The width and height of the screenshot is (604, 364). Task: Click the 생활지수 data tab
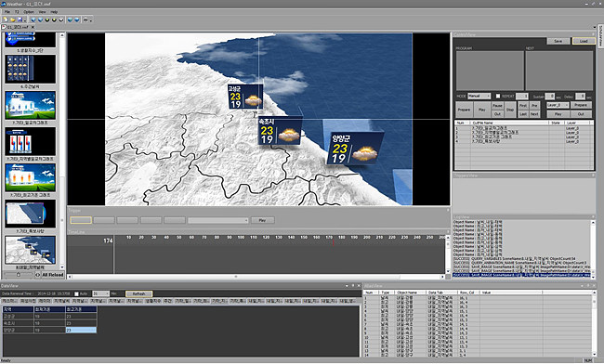point(153,301)
